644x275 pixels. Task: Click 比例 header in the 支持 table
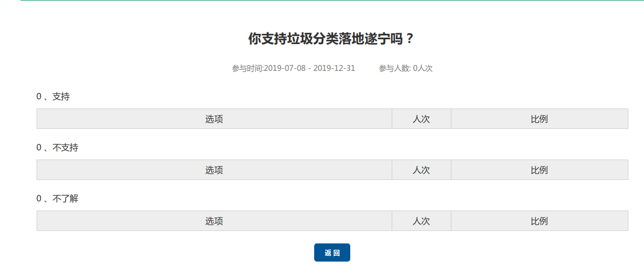pos(539,119)
